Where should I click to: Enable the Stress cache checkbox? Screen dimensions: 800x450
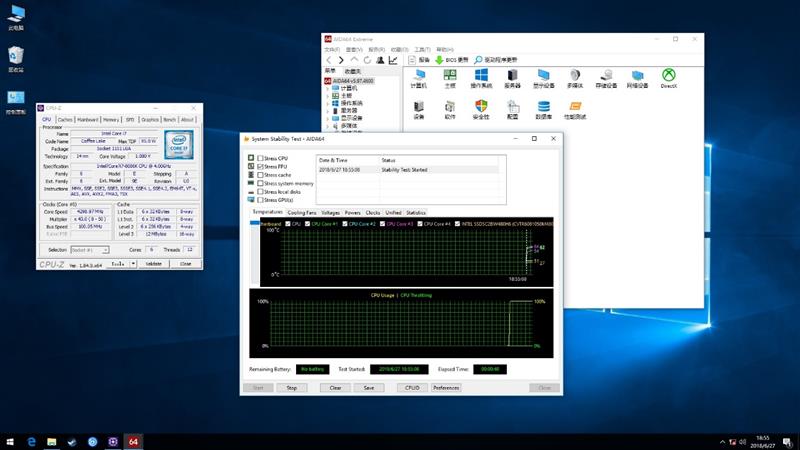260,175
